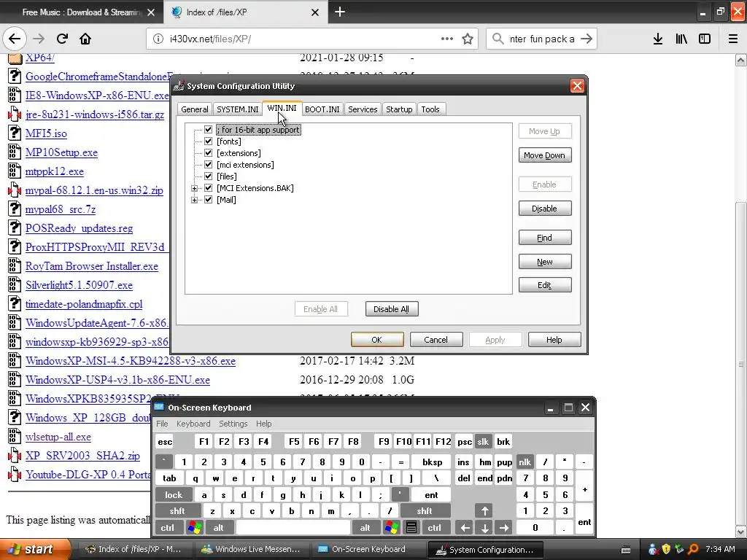This screenshot has width=747, height=560.
Task: Open the On-Screen Keyboard File menu
Action: pos(162,424)
